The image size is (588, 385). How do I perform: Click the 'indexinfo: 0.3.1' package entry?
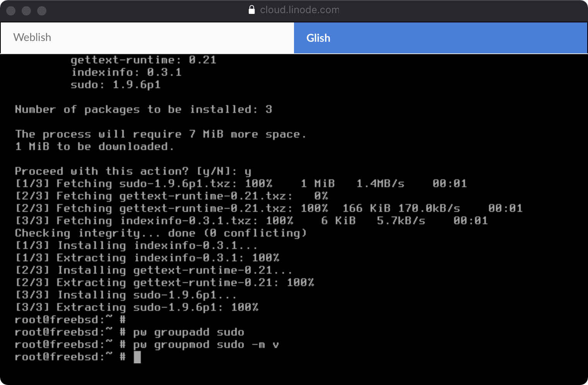[x=126, y=72]
